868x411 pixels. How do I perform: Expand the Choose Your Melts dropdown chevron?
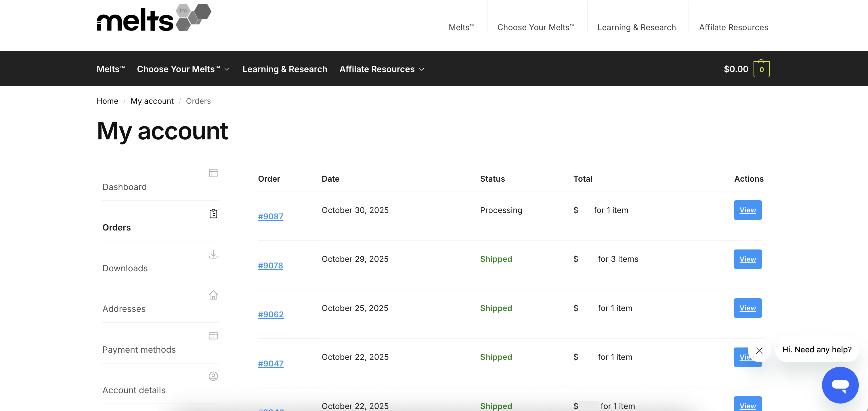[227, 69]
